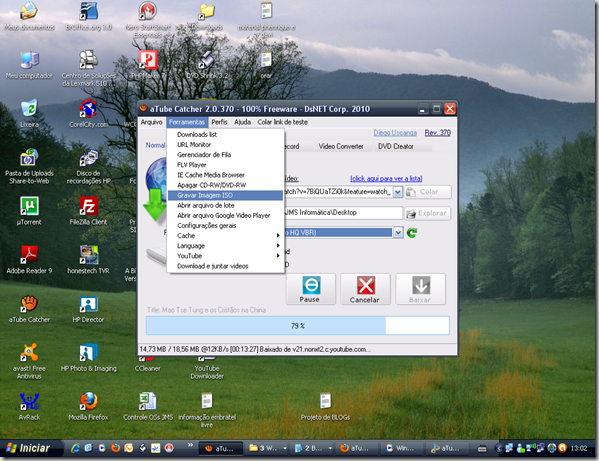Screen dimensions: 599x461
Task: Open Controle OSs JMS spreadsheet icon
Action: [x=147, y=406]
